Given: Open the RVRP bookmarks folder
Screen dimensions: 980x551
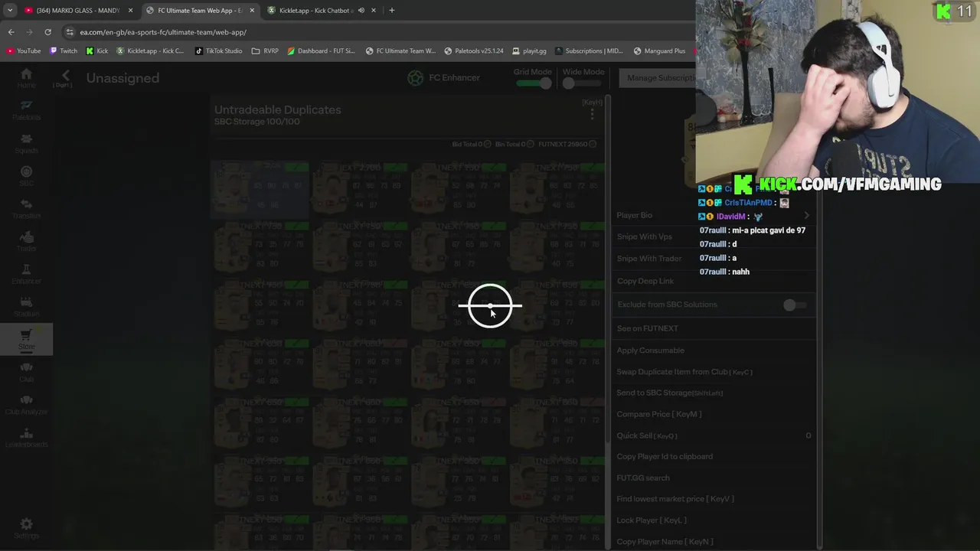Looking at the screenshot, I should (x=265, y=51).
